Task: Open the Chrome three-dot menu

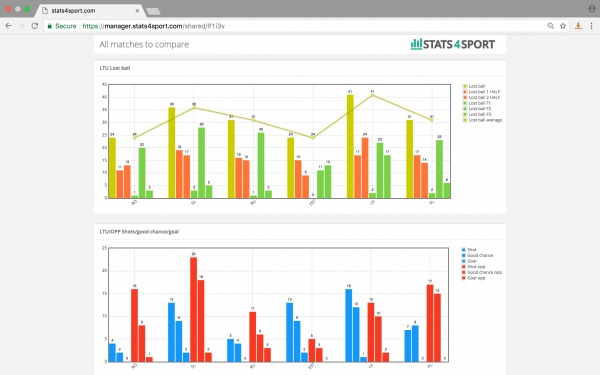Action: (591, 26)
